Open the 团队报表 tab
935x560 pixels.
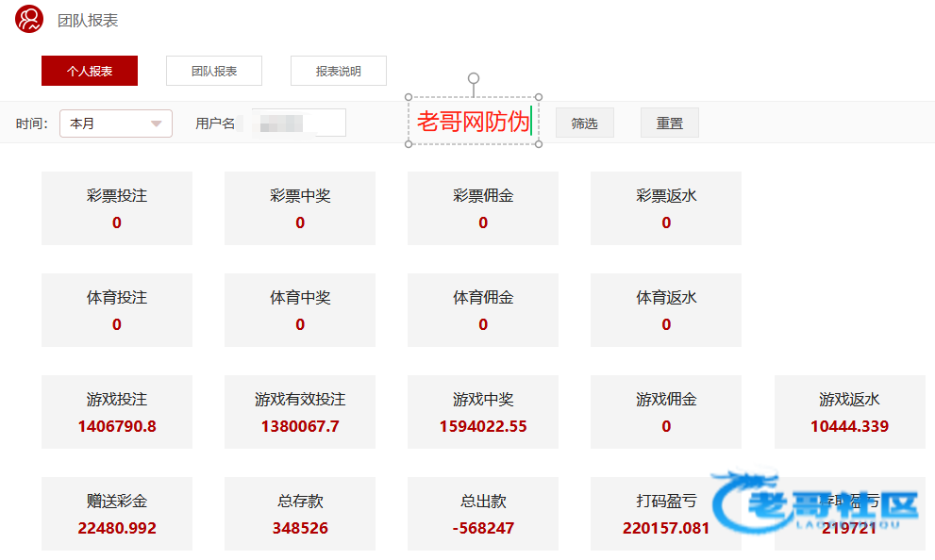click(214, 71)
